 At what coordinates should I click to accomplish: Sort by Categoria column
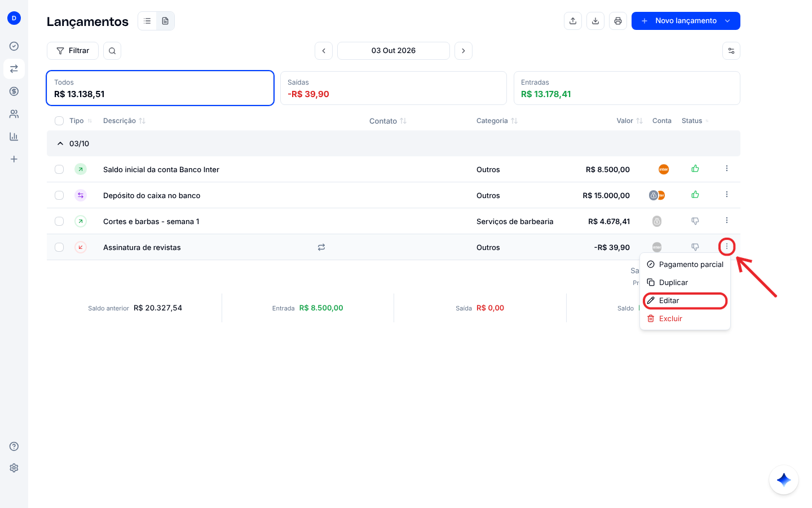[x=497, y=121]
